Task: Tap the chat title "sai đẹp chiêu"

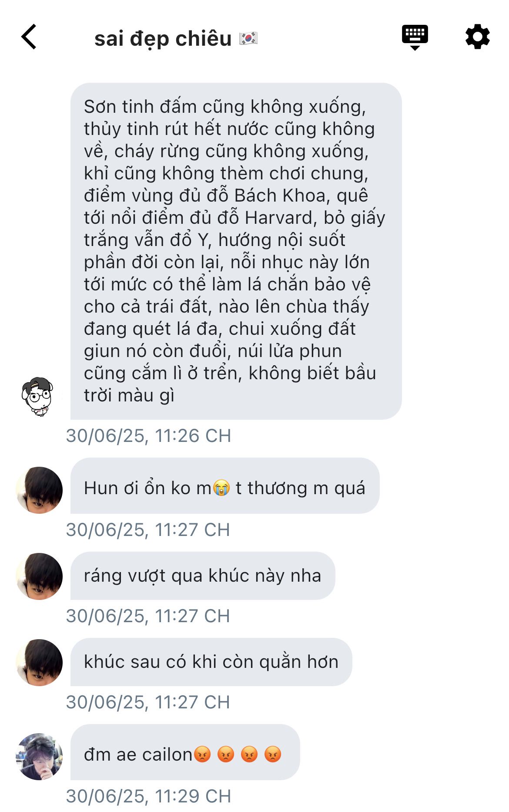Action: coord(163,39)
